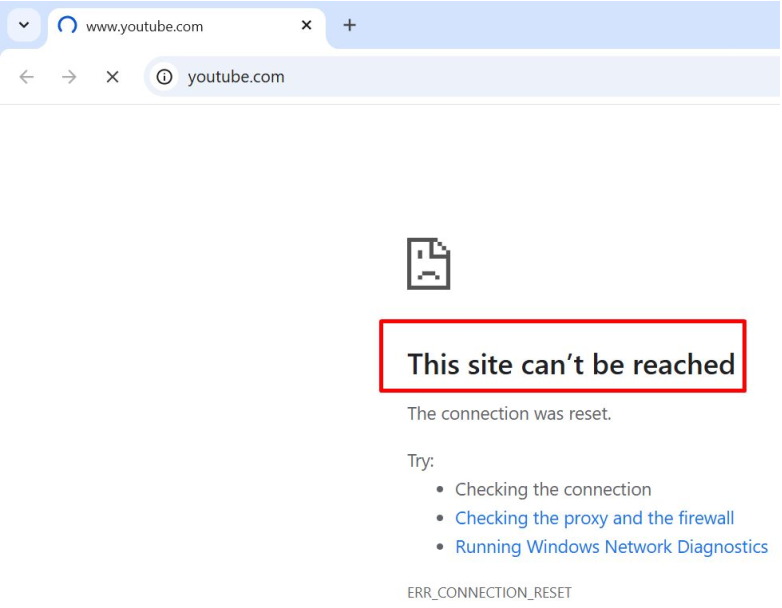Viewport: 782px width, 608px height.
Task: Close the www.youtube.com tab
Action: (306, 25)
